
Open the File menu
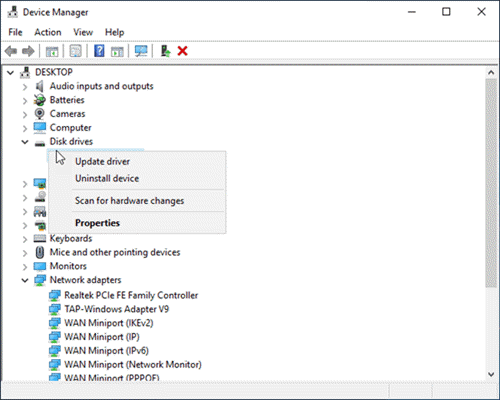tap(15, 32)
